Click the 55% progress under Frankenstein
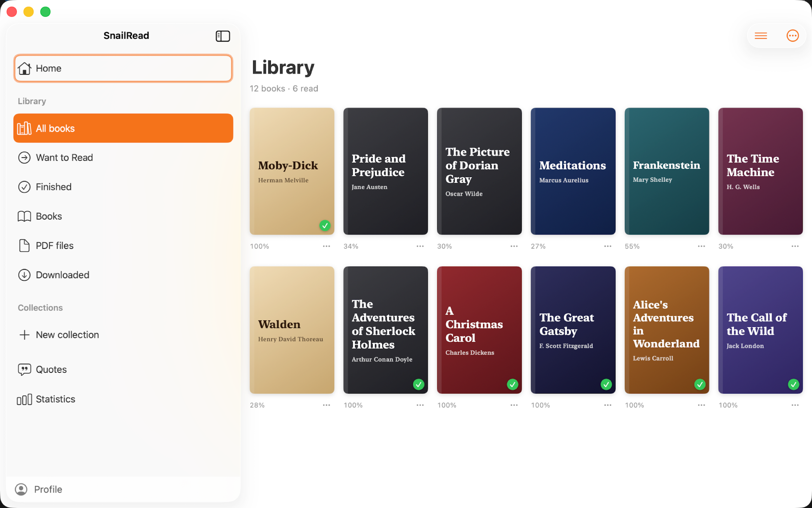 coord(632,246)
